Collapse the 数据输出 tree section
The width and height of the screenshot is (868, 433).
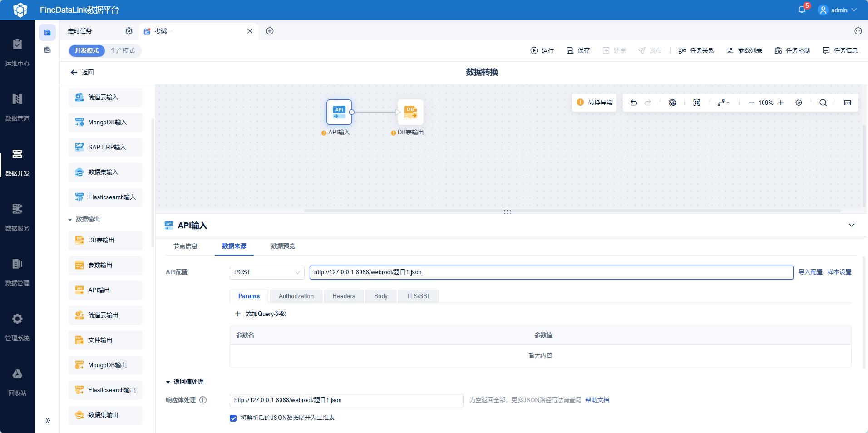(x=70, y=220)
